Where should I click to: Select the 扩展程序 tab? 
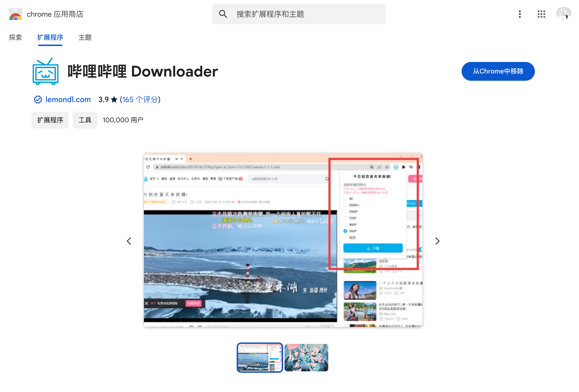(50, 37)
